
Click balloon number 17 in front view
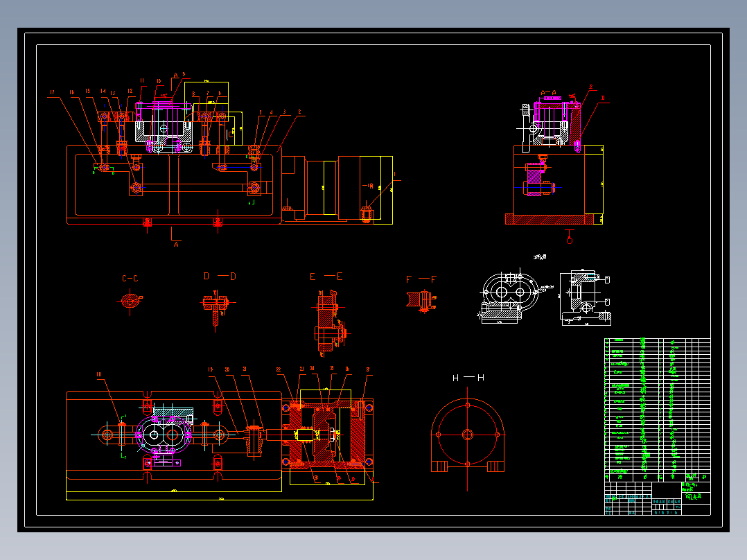[52, 92]
